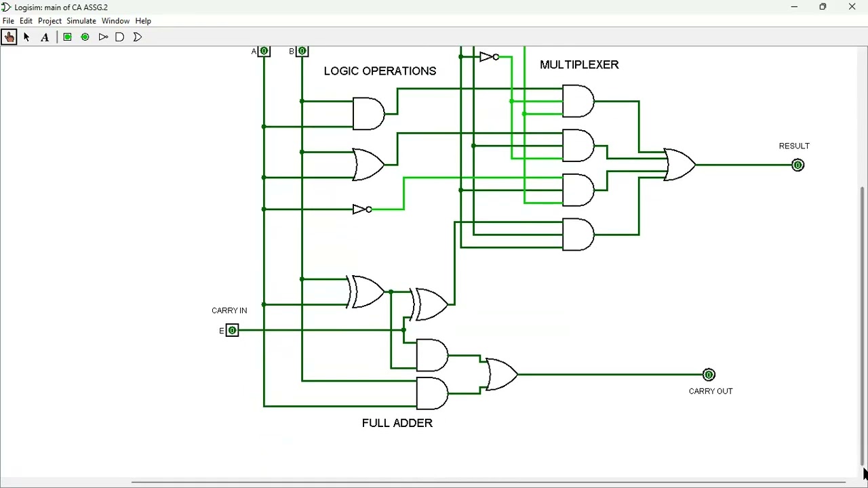Screen dimensions: 868x488
Task: Click the second multiplexer AND gate
Action: [x=578, y=146]
